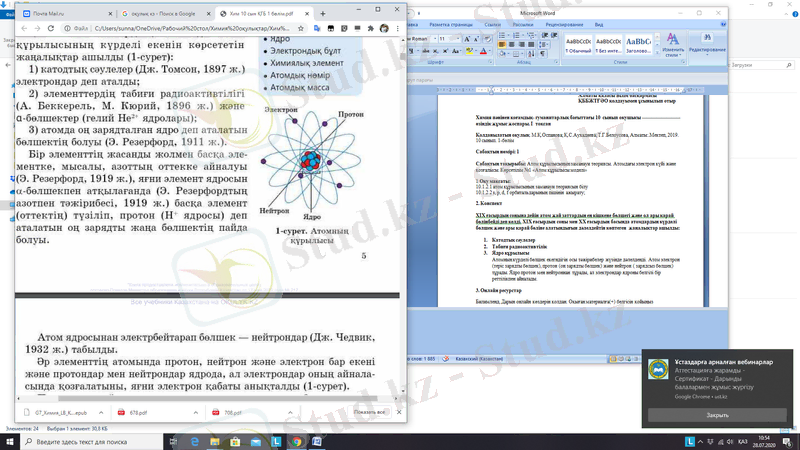
Task: Click the Изменить стили icon
Action: tap(672, 42)
